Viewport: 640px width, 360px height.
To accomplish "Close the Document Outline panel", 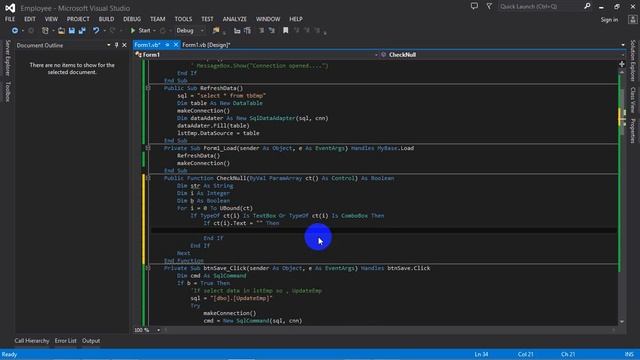I will tap(124, 45).
